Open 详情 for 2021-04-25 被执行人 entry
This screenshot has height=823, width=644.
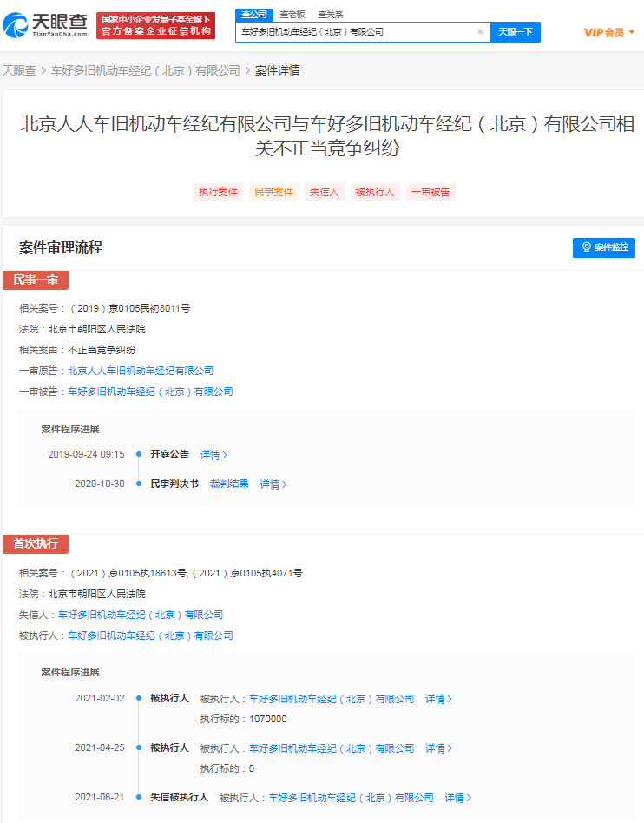439,748
